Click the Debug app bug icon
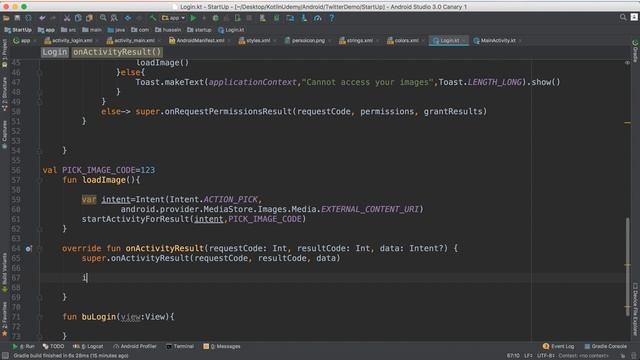This screenshot has width=640, height=360. (x=216, y=18)
